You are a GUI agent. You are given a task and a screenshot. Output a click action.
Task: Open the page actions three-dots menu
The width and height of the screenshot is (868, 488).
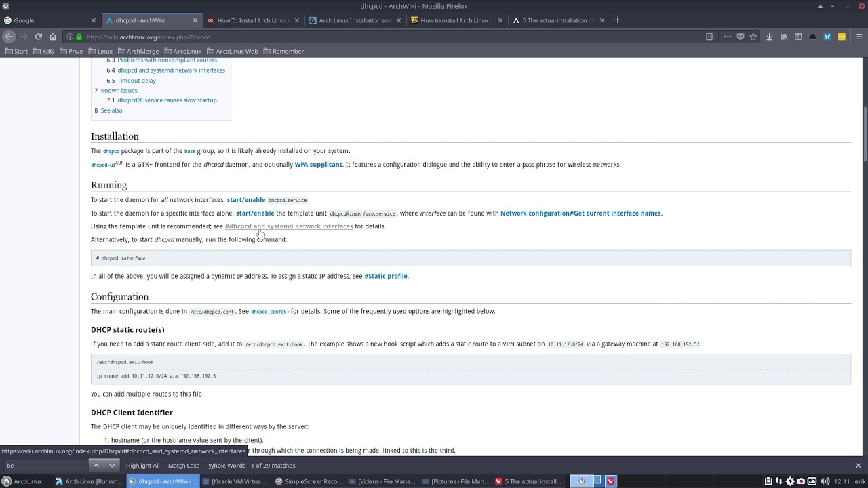click(x=727, y=37)
